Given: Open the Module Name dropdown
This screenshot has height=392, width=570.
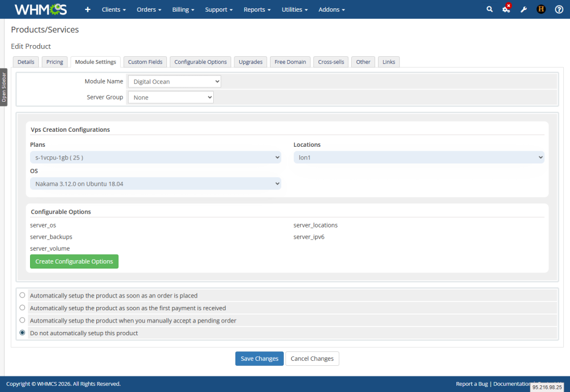Looking at the screenshot, I should [174, 81].
